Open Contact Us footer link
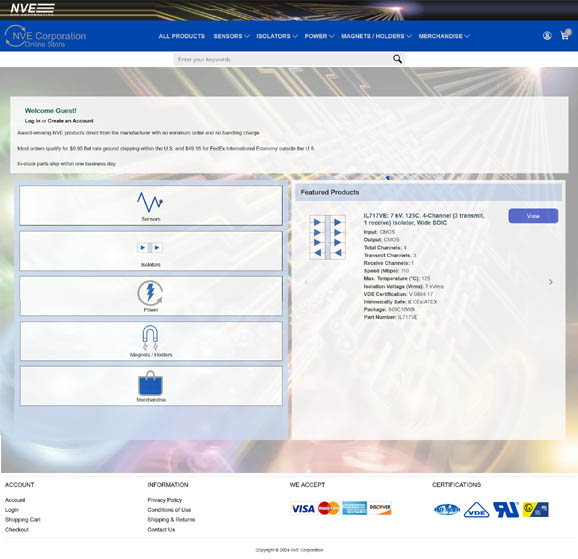This screenshot has height=559, width=578. coord(161,530)
